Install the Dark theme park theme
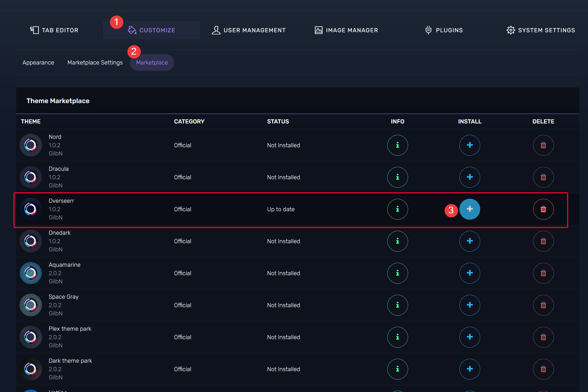Screen dimensions: 588x392 click(x=470, y=369)
